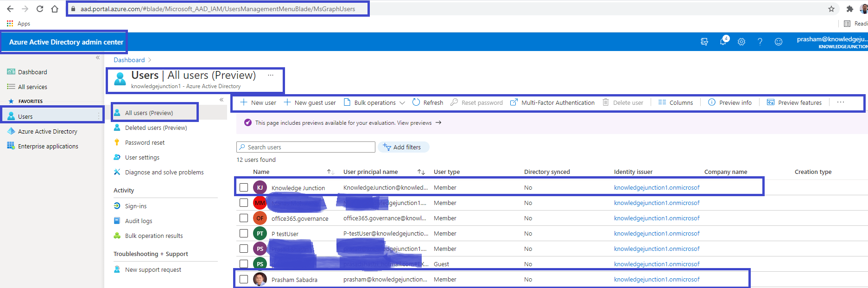Screen dimensions: 868x288
Task: Click the browser home icon
Action: pos(55,9)
